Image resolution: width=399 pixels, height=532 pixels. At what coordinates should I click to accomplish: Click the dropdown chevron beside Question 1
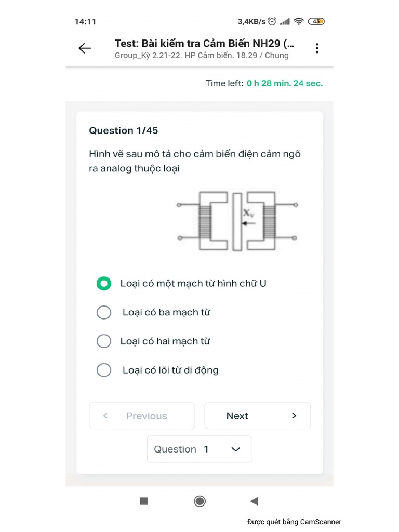click(x=235, y=449)
